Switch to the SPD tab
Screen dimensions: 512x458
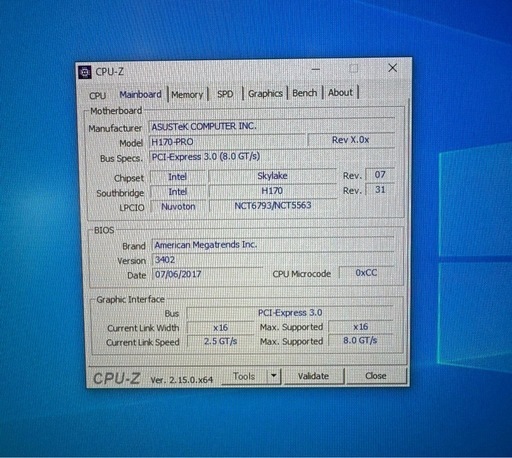[225, 94]
